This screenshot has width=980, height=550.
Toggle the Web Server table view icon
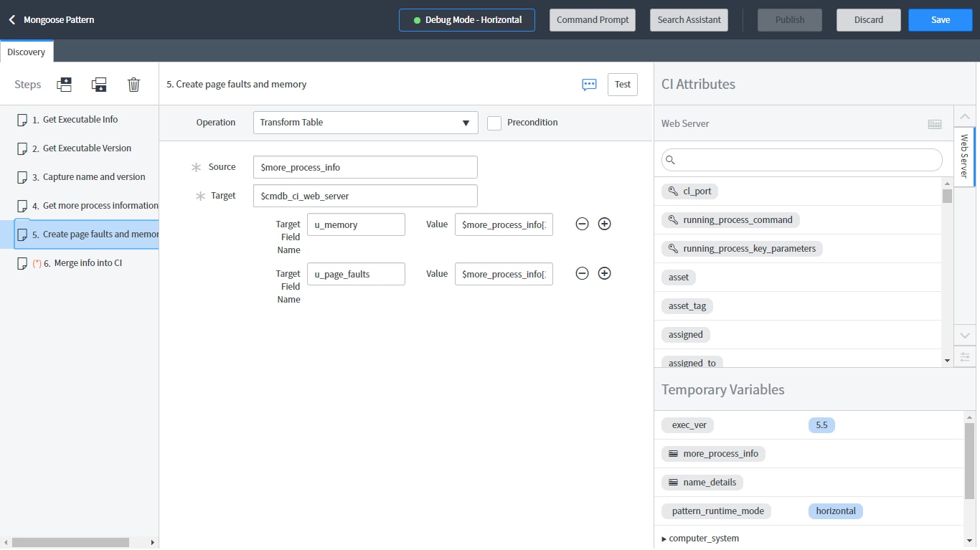(x=934, y=124)
